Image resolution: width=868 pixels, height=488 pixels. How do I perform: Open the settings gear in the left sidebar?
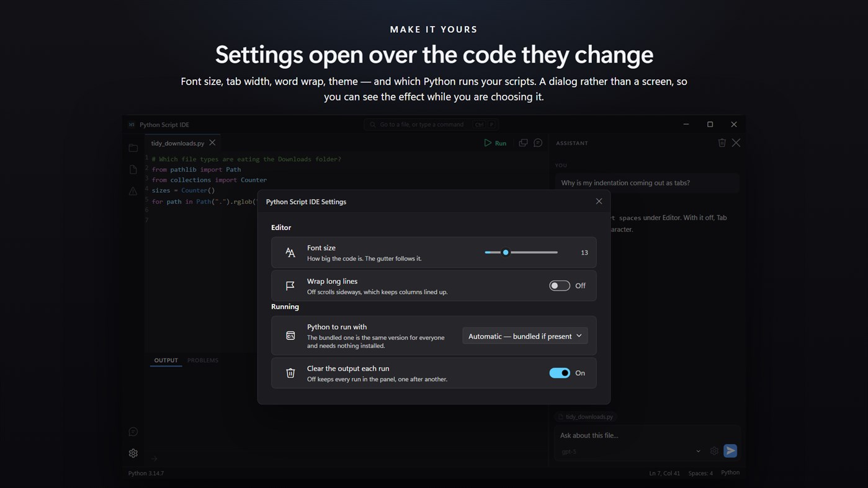(133, 453)
